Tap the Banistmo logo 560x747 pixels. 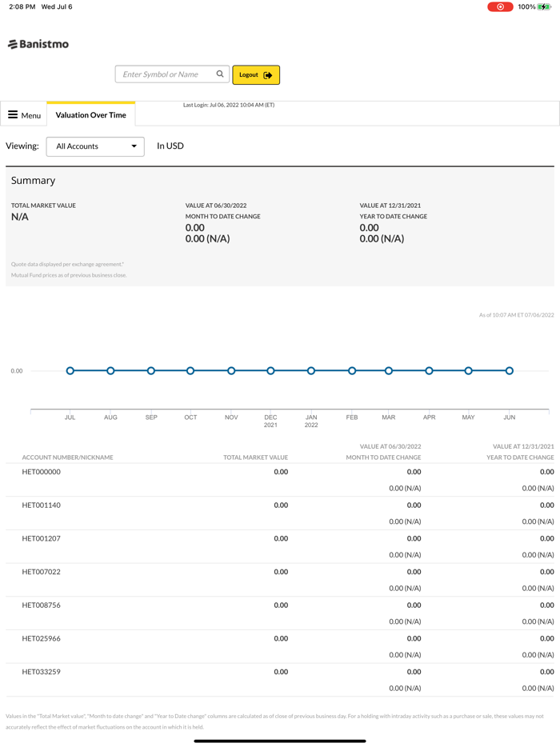pos(38,45)
